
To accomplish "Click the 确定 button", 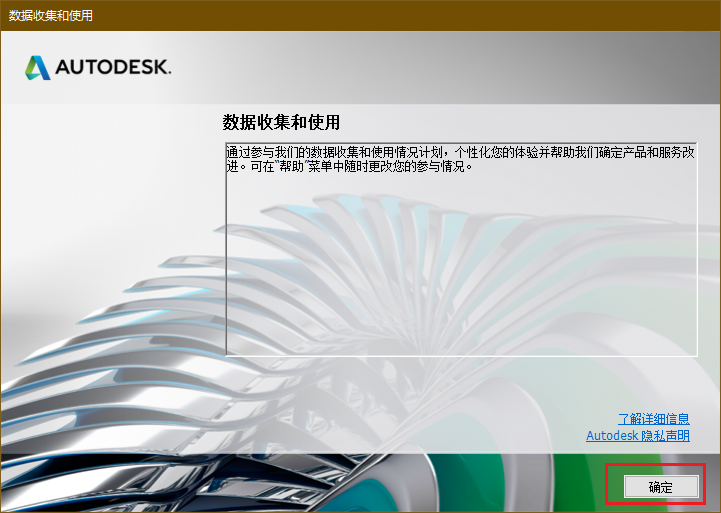I will [661, 486].
